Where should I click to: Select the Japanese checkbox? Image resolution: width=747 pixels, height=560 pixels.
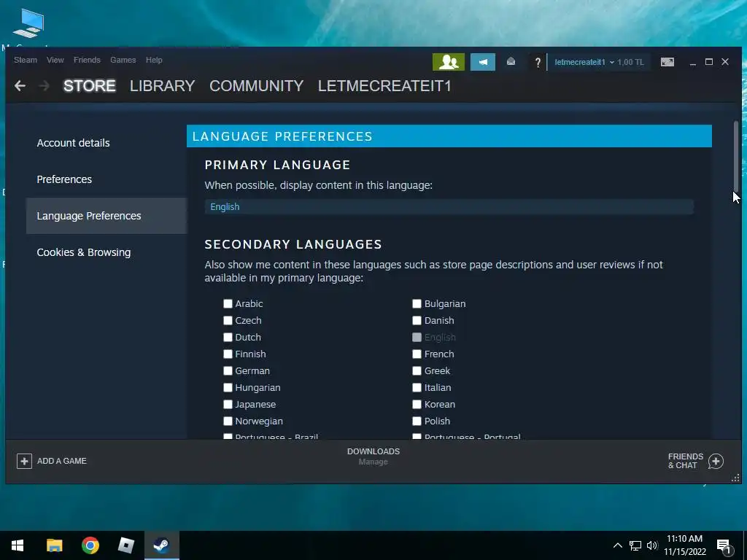[x=228, y=404]
